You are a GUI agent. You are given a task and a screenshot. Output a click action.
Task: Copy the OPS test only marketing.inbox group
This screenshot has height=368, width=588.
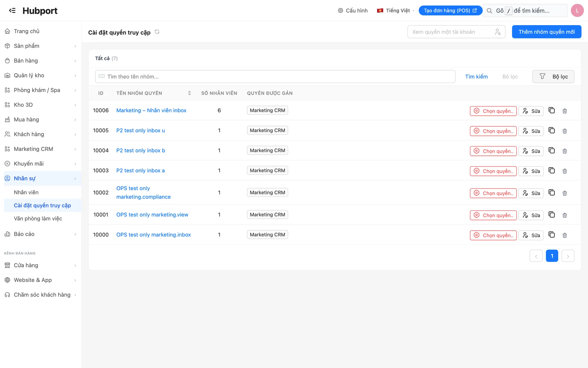[552, 235]
